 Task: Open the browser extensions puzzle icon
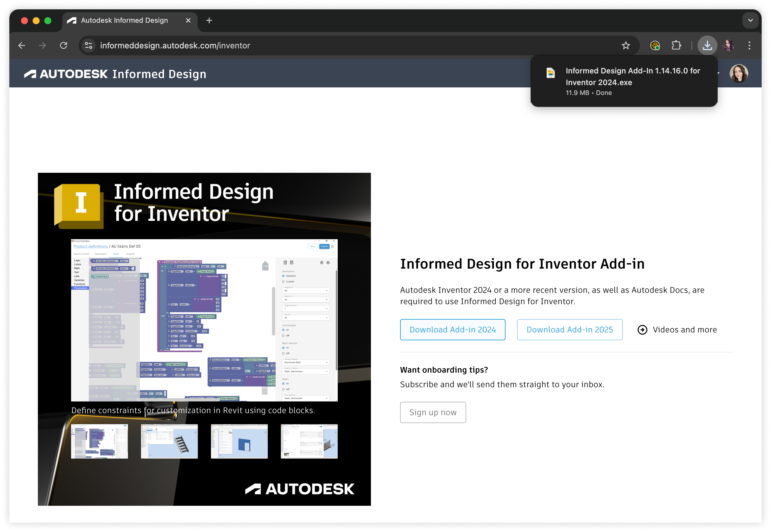(676, 45)
